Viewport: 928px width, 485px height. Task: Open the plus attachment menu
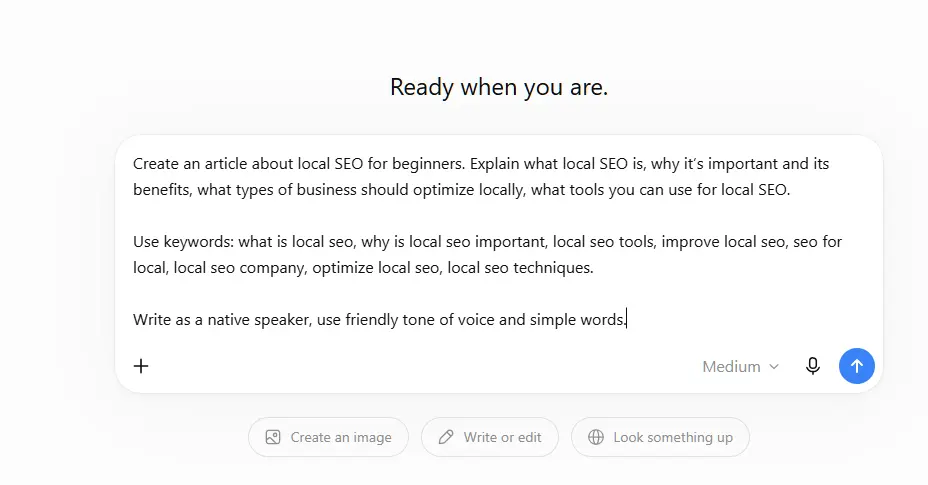[x=141, y=366]
